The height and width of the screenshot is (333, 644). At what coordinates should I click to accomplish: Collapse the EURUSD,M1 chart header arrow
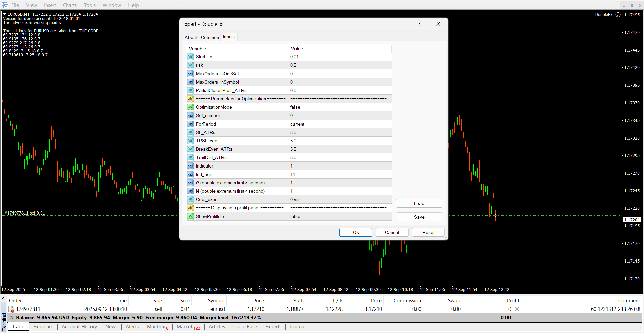pyautogui.click(x=4, y=14)
